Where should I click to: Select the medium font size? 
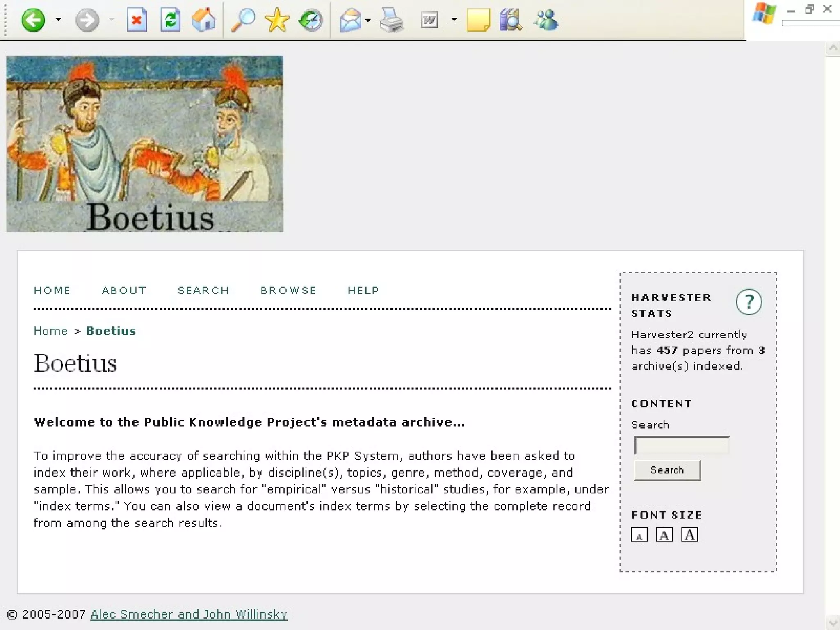pyautogui.click(x=664, y=535)
